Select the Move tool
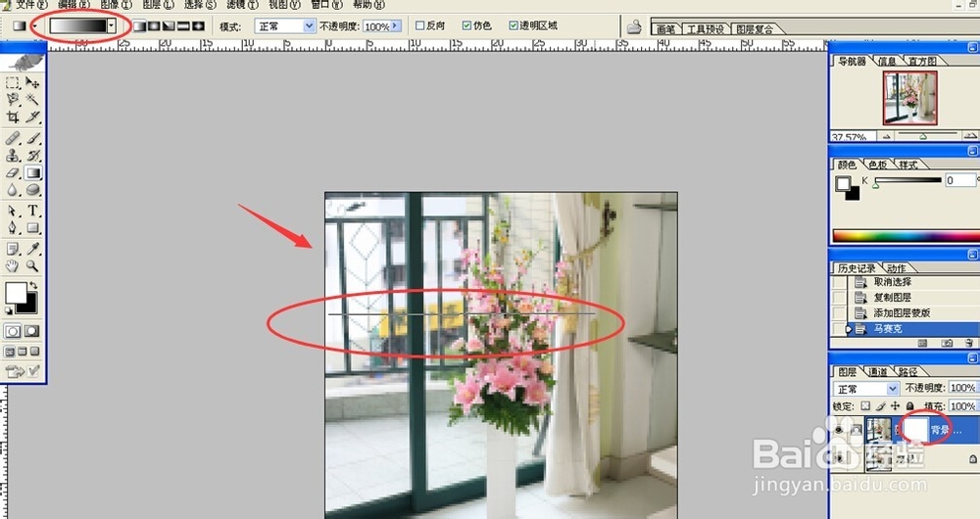This screenshot has width=980, height=519. (32, 82)
